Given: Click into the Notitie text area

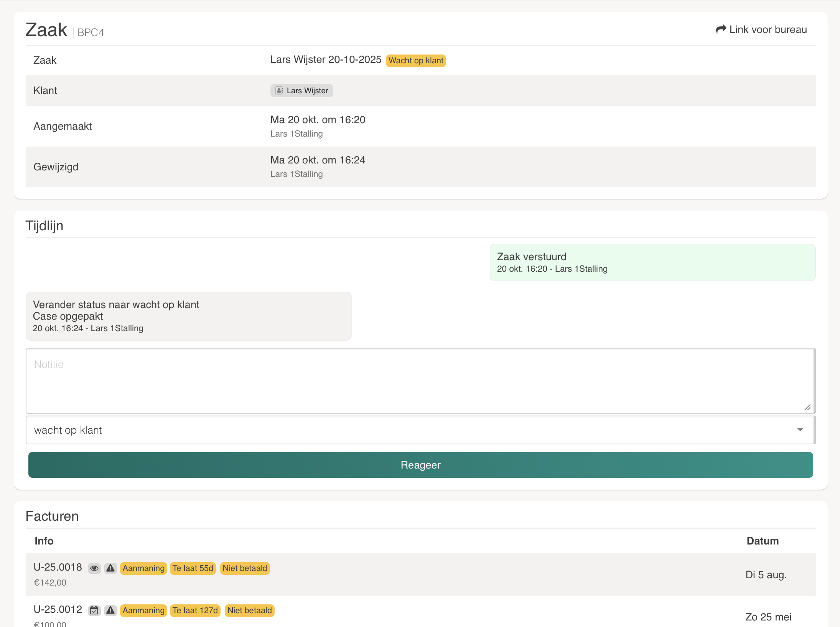Looking at the screenshot, I should click(420, 381).
